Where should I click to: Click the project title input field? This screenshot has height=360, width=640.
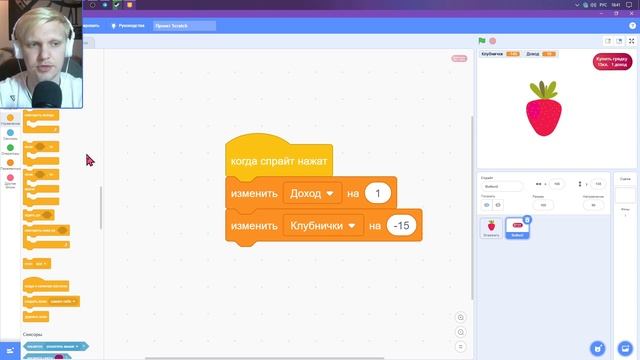(x=184, y=26)
